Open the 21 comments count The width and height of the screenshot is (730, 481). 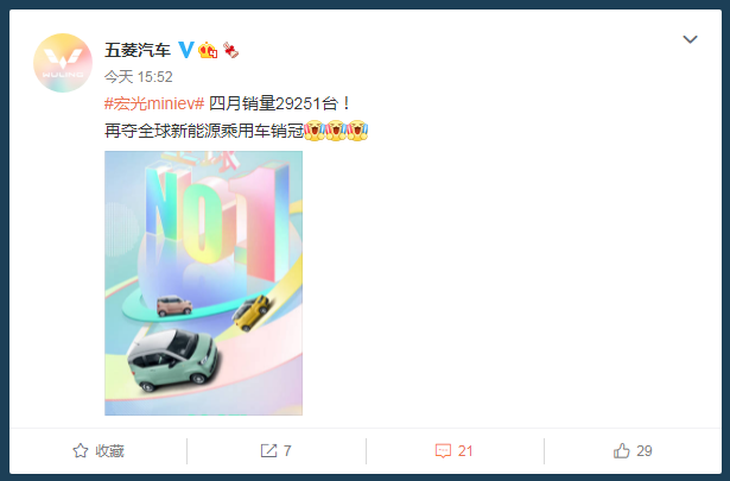[465, 451]
